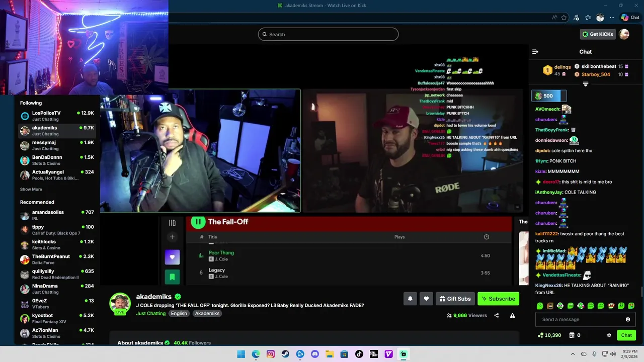The height and width of the screenshot is (362, 644).
Task: Follow akademiks with heart button
Action: 426,299
